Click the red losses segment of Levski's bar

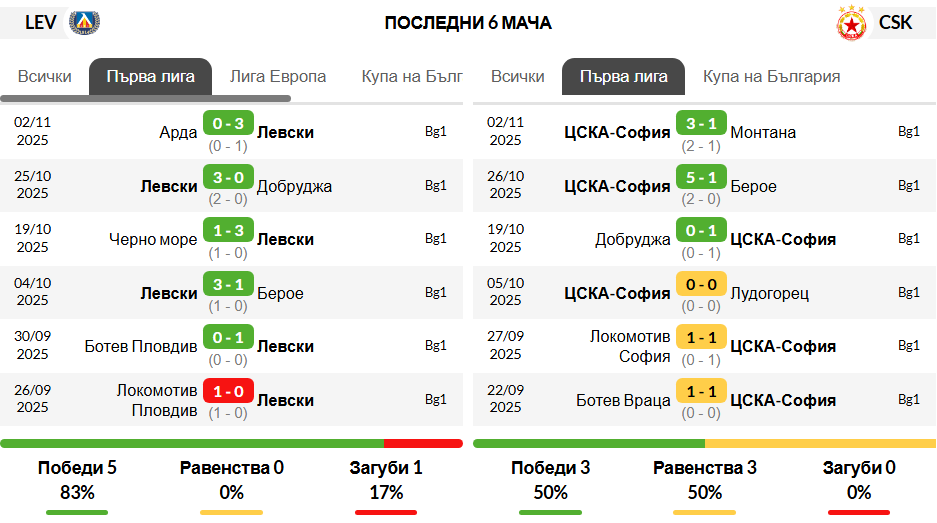(423, 444)
